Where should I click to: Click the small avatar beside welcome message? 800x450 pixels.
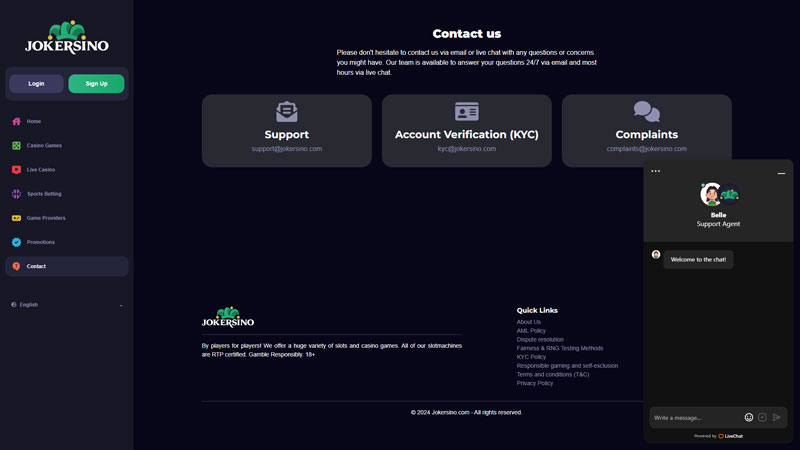pyautogui.click(x=656, y=254)
